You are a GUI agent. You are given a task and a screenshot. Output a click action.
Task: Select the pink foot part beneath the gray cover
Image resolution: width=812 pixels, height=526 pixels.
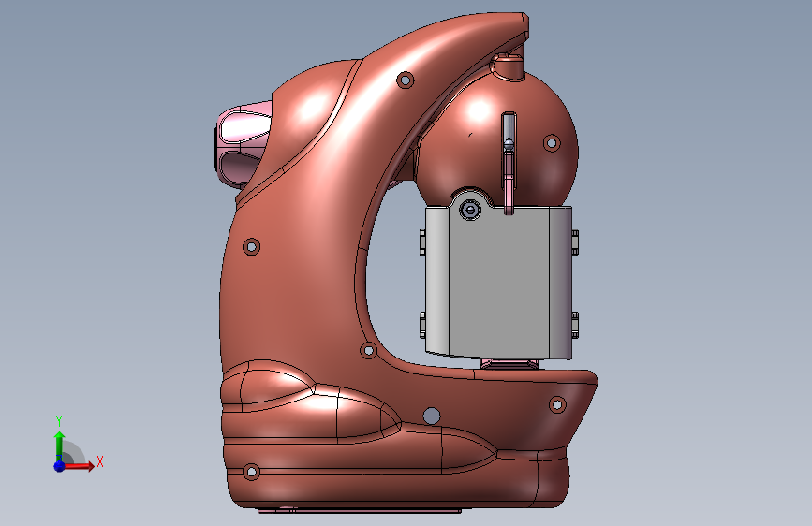pyautogui.click(x=509, y=364)
